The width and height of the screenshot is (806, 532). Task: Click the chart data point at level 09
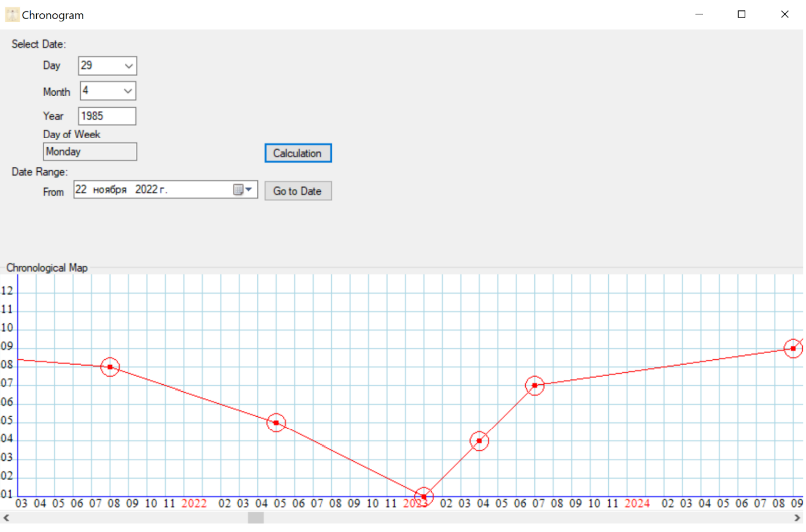click(x=793, y=349)
